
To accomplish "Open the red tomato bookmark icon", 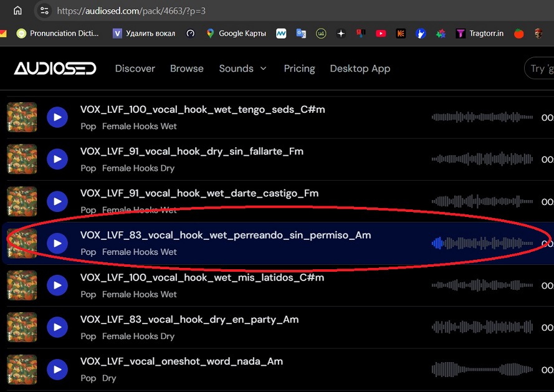I will (518, 33).
